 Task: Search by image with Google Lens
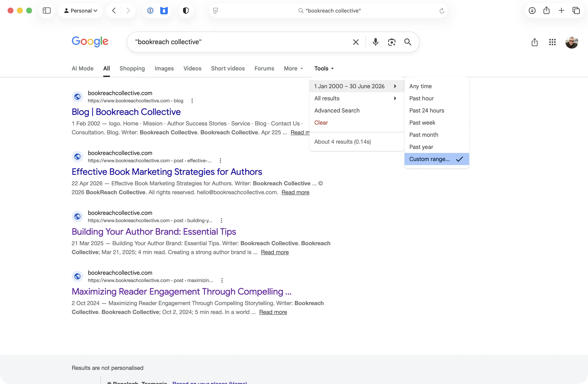(392, 42)
